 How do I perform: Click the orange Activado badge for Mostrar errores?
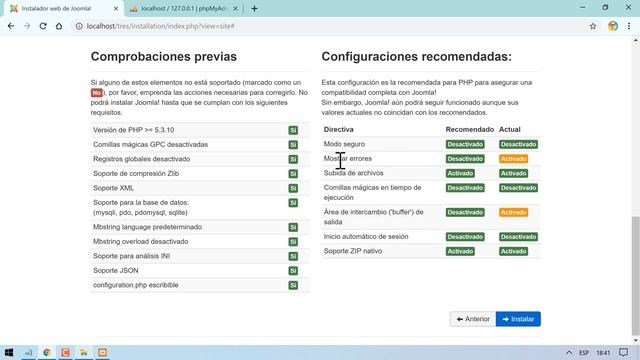click(x=513, y=159)
